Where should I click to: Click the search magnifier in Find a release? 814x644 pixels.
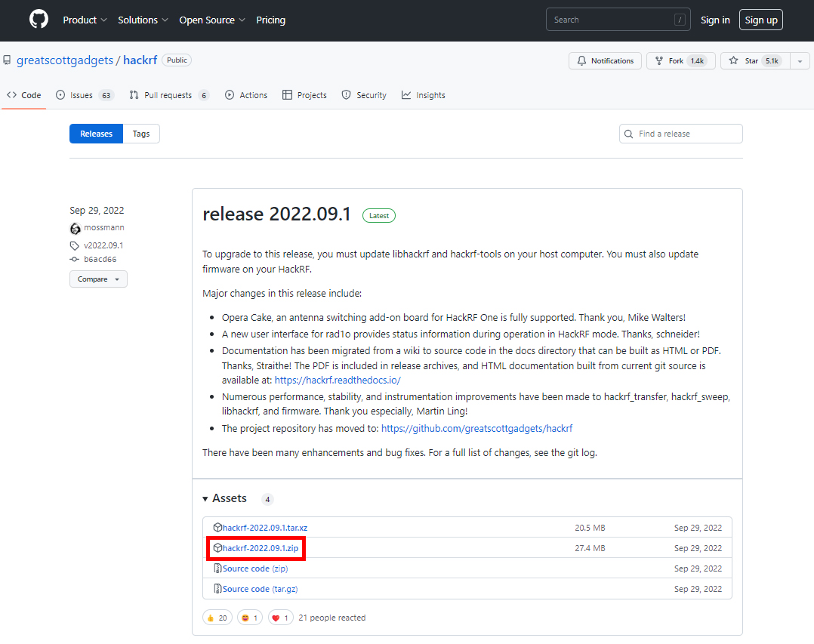[629, 134]
